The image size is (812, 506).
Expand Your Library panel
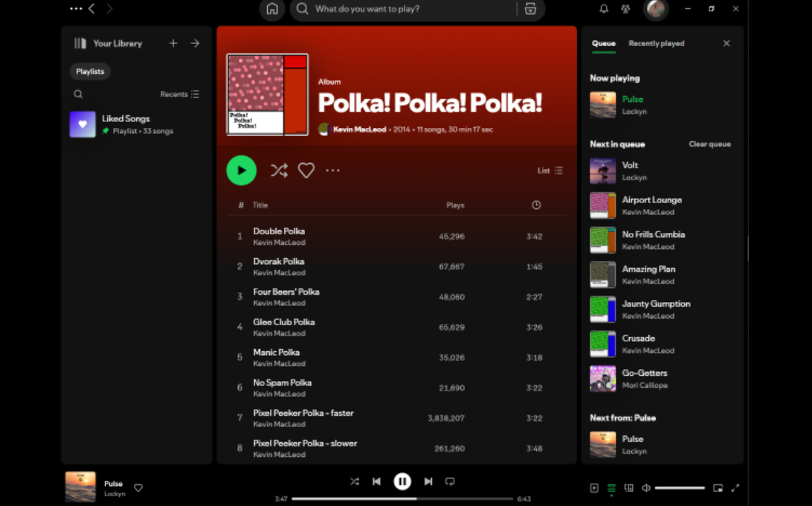pos(195,43)
